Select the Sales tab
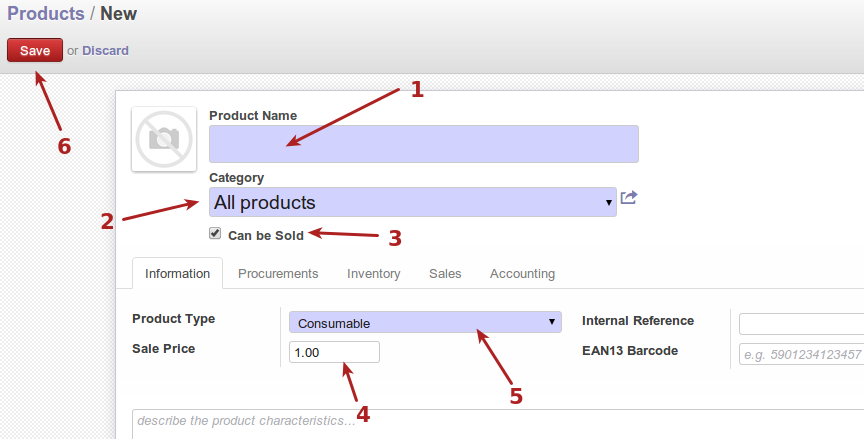 [x=445, y=273]
